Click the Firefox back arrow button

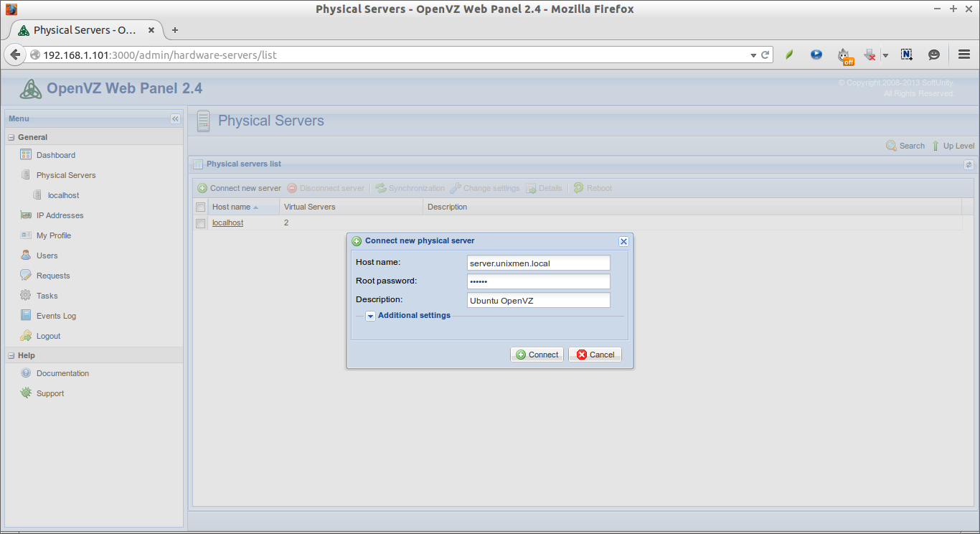[14, 55]
